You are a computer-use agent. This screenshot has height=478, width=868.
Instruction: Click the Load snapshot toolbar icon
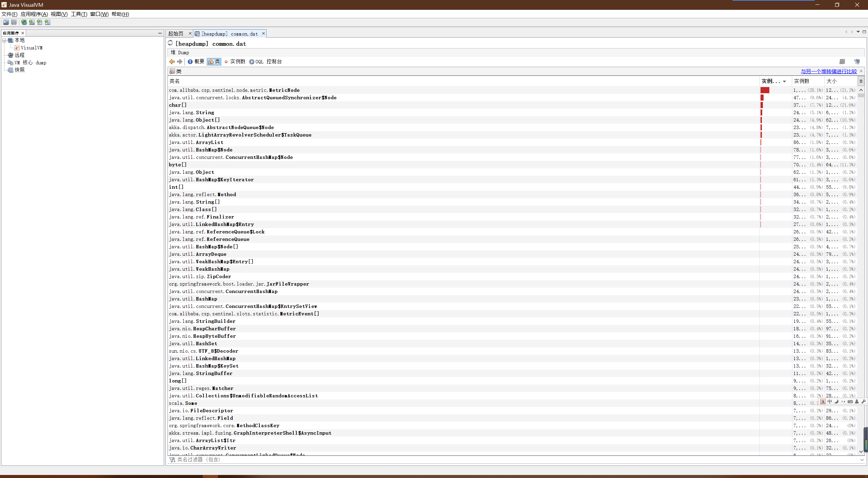6,22
